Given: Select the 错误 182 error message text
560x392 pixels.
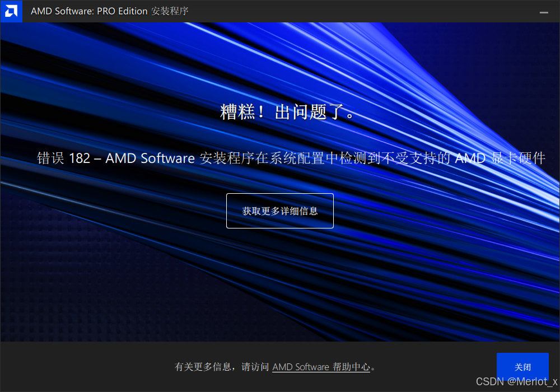Looking at the screenshot, I should pyautogui.click(x=291, y=158).
